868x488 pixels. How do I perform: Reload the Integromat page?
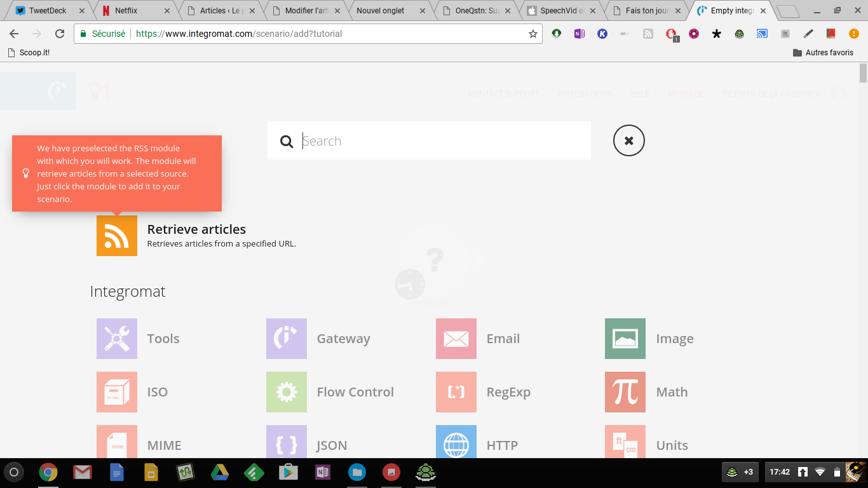[x=60, y=34]
